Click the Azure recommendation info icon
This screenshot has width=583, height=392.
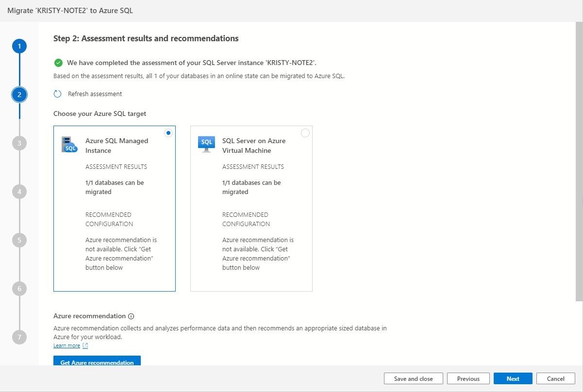point(131,316)
